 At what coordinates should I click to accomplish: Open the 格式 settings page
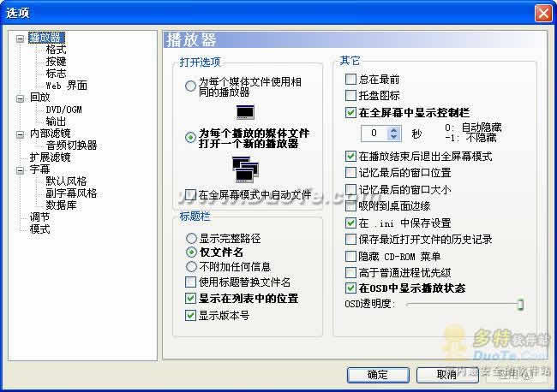pyautogui.click(x=56, y=50)
